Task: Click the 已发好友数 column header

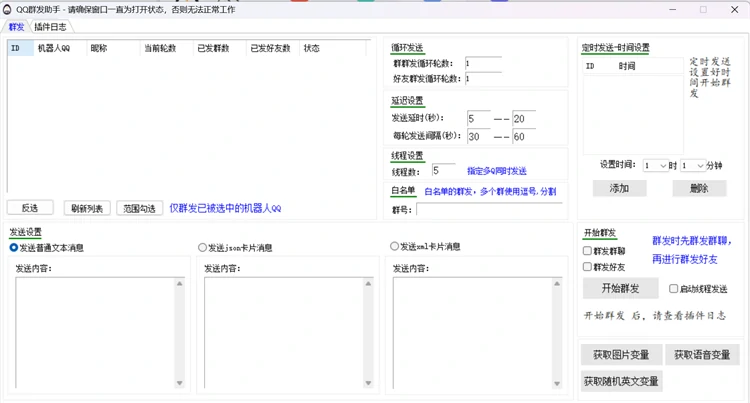Action: click(x=273, y=48)
